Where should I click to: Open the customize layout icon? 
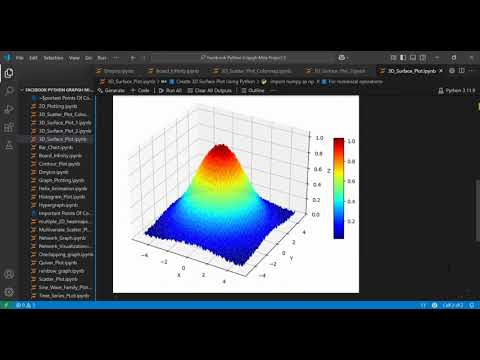393,58
